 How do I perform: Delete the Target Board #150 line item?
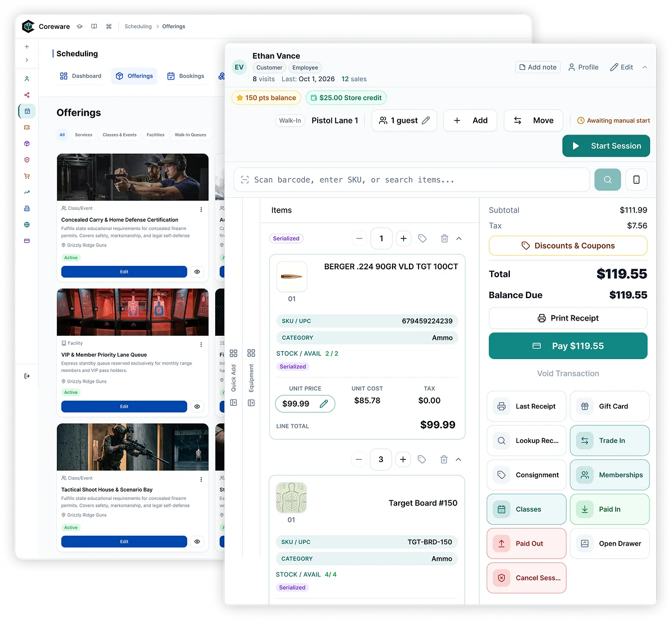point(444,460)
